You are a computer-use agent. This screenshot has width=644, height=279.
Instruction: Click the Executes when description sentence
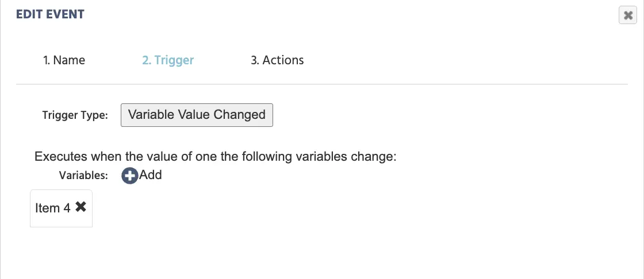[215, 157]
